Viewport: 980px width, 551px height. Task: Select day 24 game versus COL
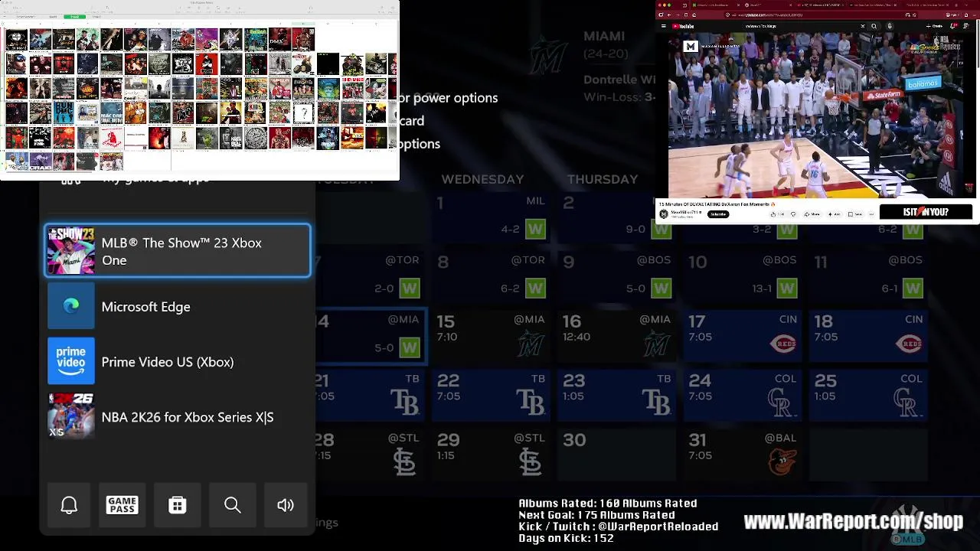pos(742,395)
